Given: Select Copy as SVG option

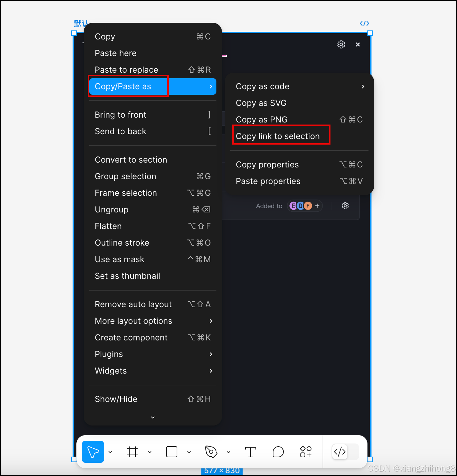Looking at the screenshot, I should point(261,103).
